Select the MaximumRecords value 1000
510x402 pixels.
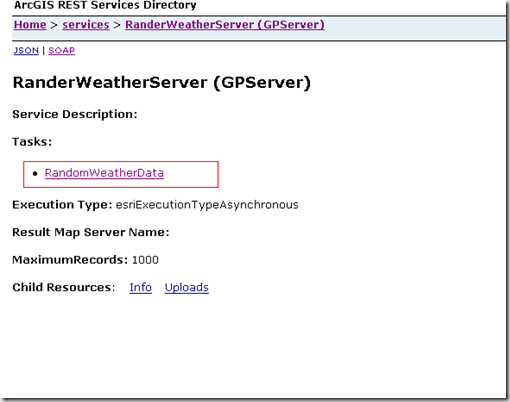click(145, 260)
